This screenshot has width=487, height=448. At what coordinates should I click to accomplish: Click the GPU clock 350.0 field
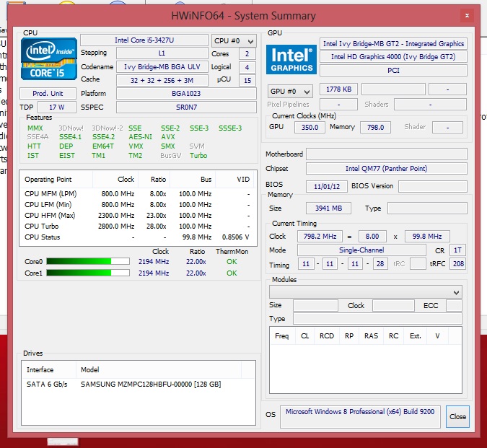point(310,127)
